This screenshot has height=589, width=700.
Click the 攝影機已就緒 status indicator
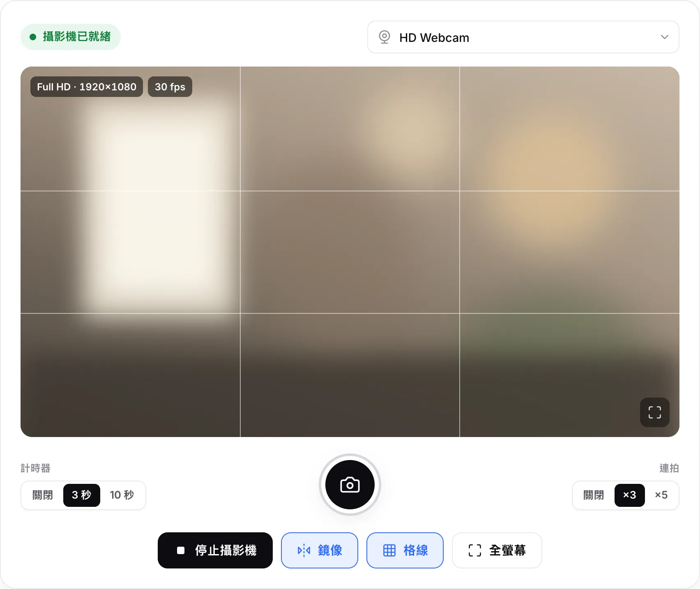[x=71, y=37]
